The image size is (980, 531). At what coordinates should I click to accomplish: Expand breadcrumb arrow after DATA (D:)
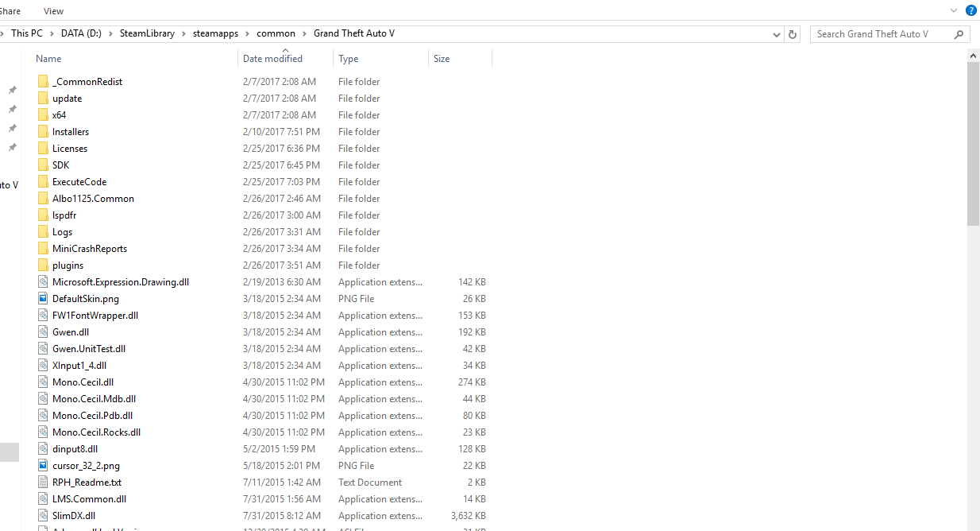[x=110, y=33]
